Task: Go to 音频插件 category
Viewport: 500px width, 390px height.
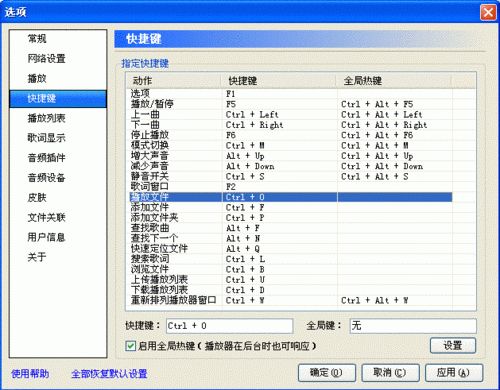Action: tap(46, 158)
